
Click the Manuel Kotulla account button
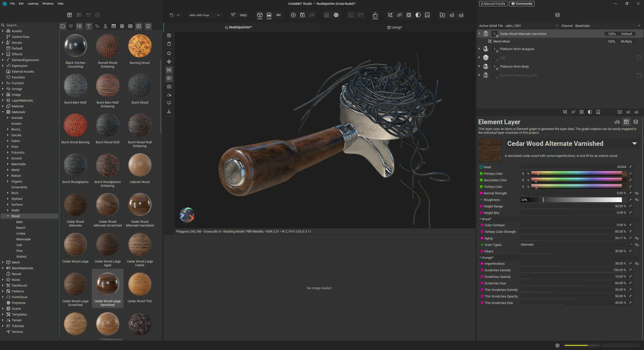(x=493, y=4)
